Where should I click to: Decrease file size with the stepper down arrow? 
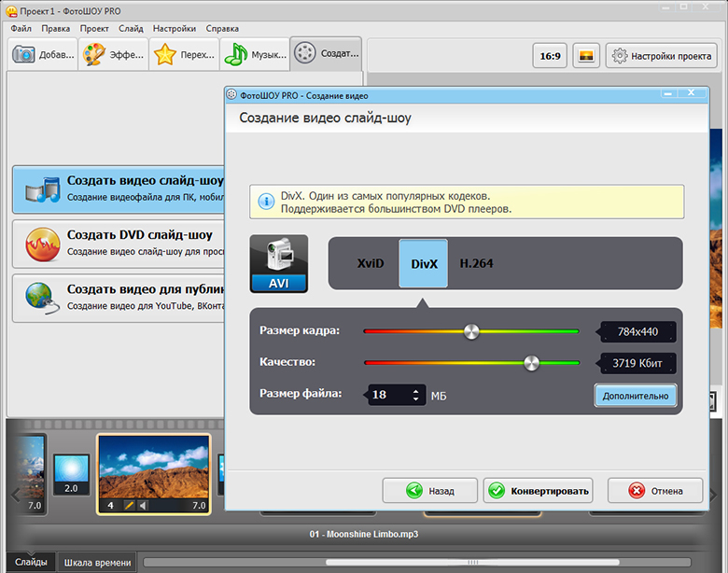point(415,398)
